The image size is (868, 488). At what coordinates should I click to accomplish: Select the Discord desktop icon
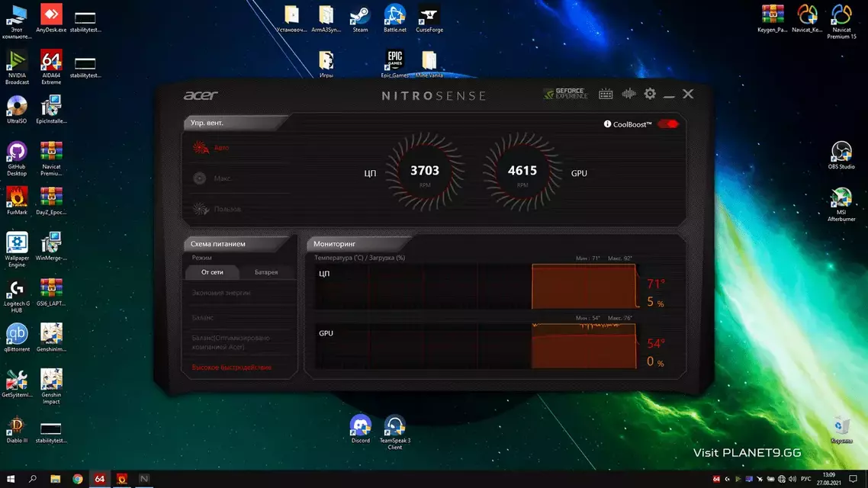pyautogui.click(x=360, y=429)
